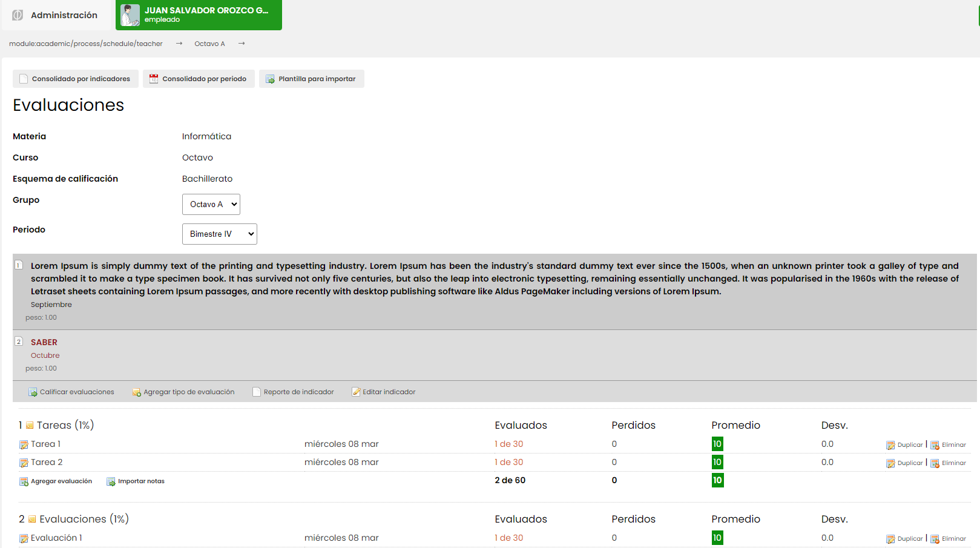Click the Tareas (1%) folder icon

click(30, 425)
